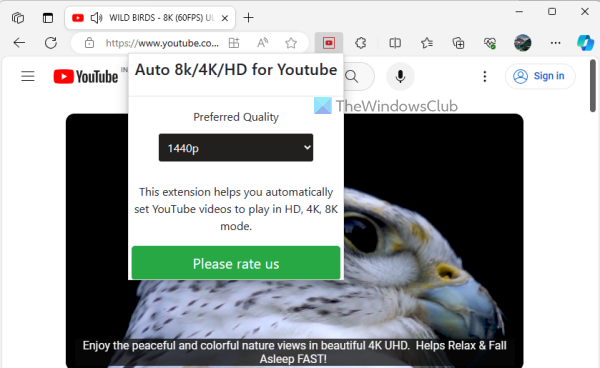Open the Favorites list icon

click(x=427, y=43)
